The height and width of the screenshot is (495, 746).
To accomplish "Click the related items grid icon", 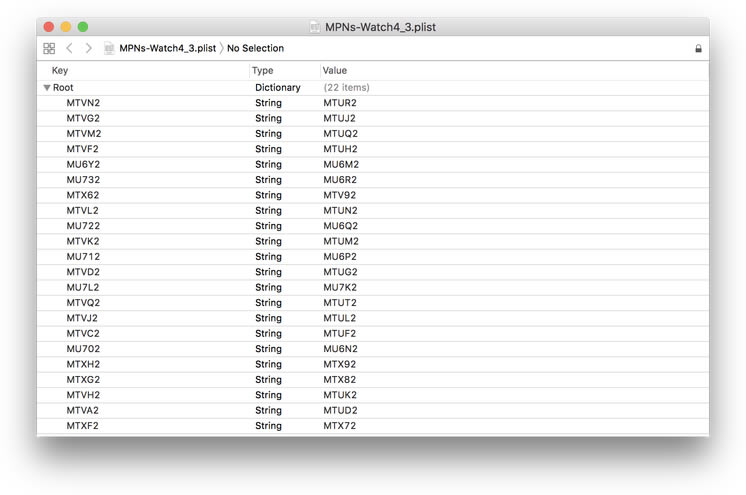I will (x=49, y=48).
